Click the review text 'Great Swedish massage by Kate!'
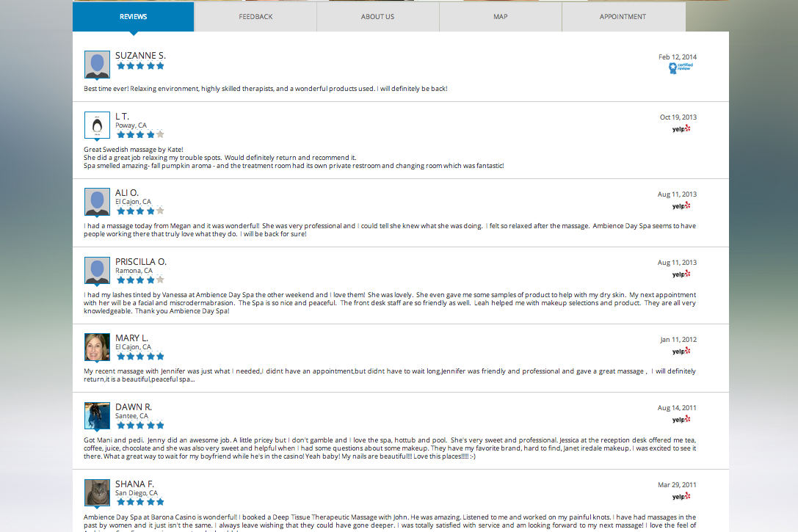 134,150
